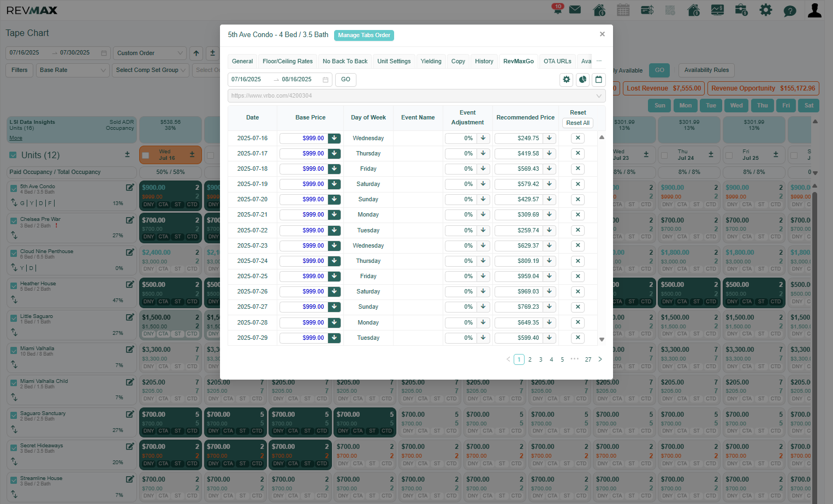Apply base price down arrow for 2025-07-16
Viewport: 833px width, 504px height.
pos(334,139)
